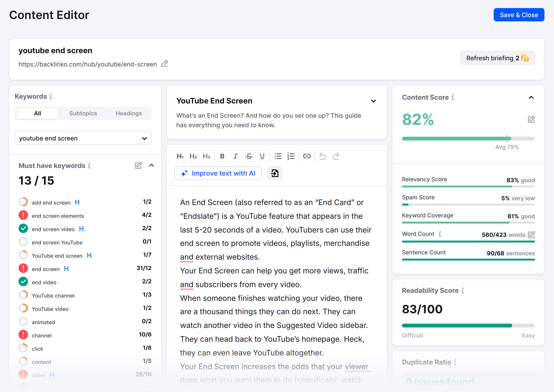Switch to the All keywords tab
The width and height of the screenshot is (554, 392).
pyautogui.click(x=37, y=114)
